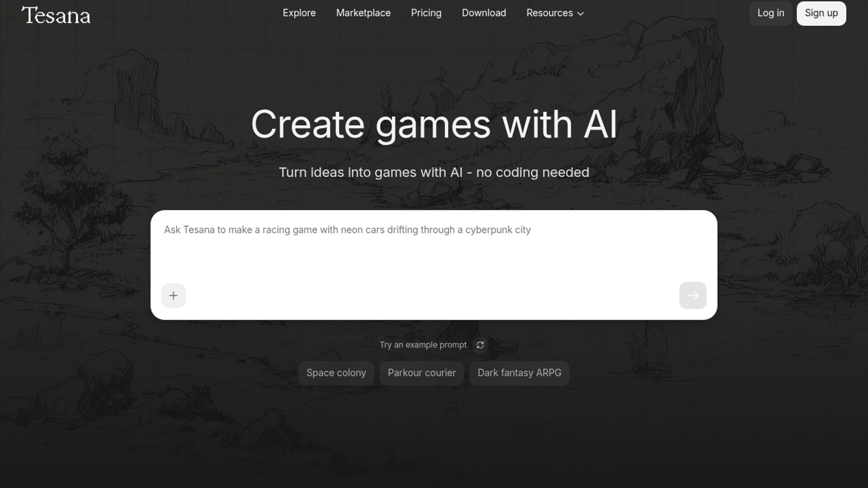The width and height of the screenshot is (868, 488).
Task: Go to the Marketplace page
Action: 363,13
